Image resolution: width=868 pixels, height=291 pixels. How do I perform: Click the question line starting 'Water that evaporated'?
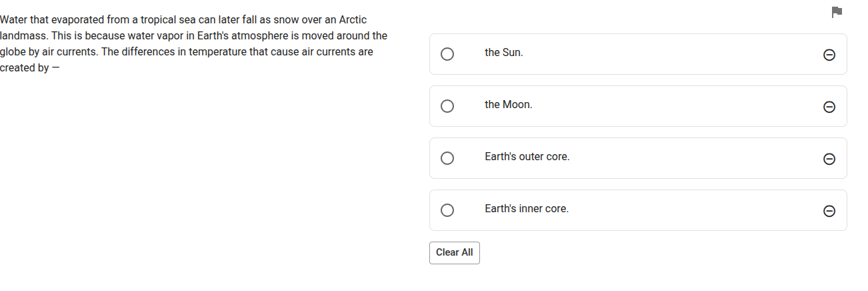click(183, 20)
